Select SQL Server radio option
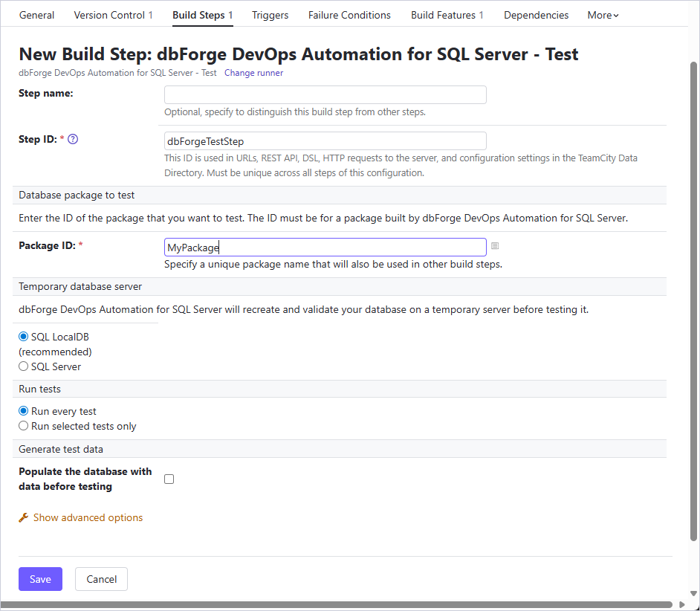 coord(23,366)
